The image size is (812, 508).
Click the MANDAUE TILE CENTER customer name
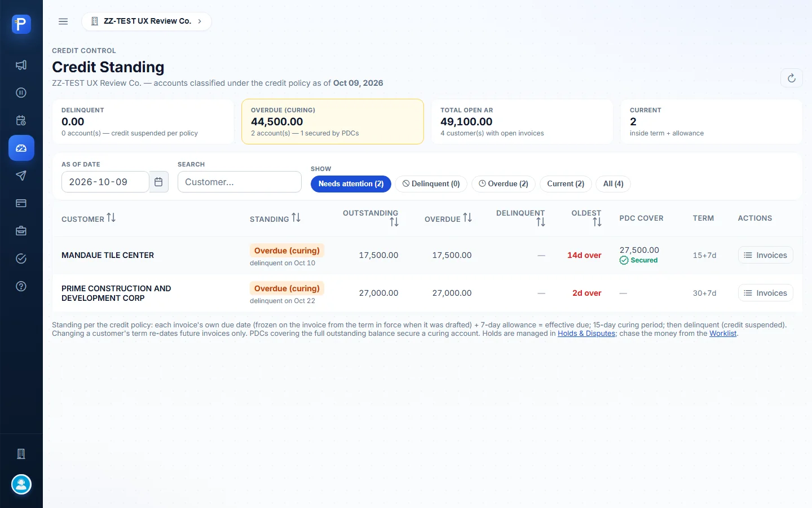tap(108, 255)
